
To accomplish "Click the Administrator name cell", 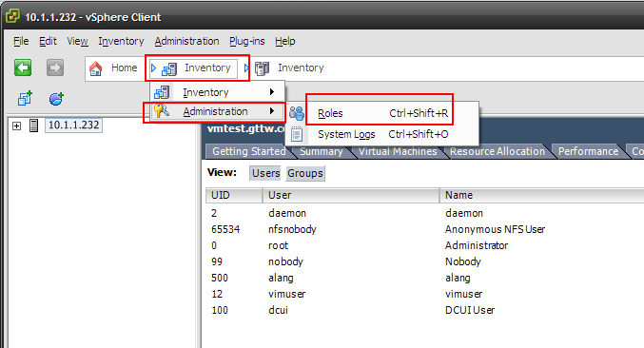I will 477,245.
